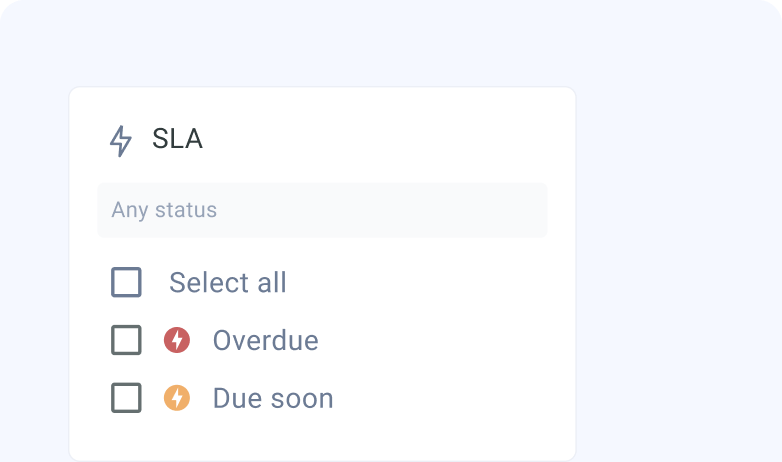Tick the Select all checkbox
Image resolution: width=782 pixels, height=462 pixels.
point(126,282)
